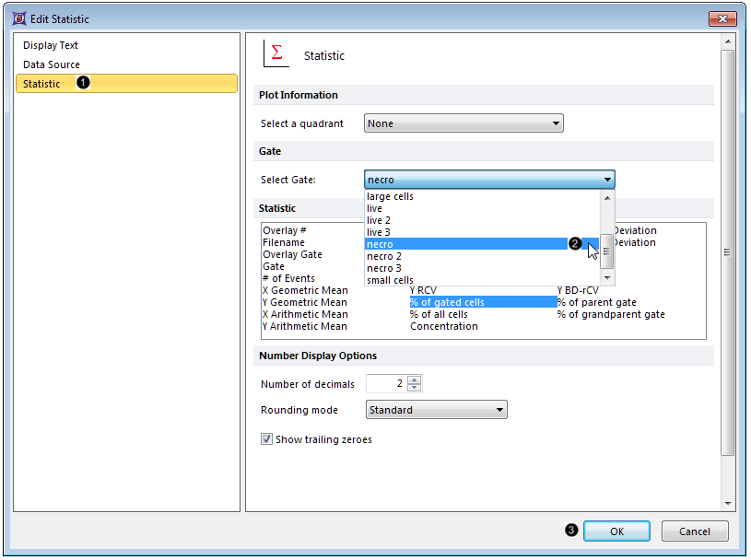Viewport: 751px width, 560px height.
Task: Decrease number of decimals with down arrow
Action: (414, 388)
